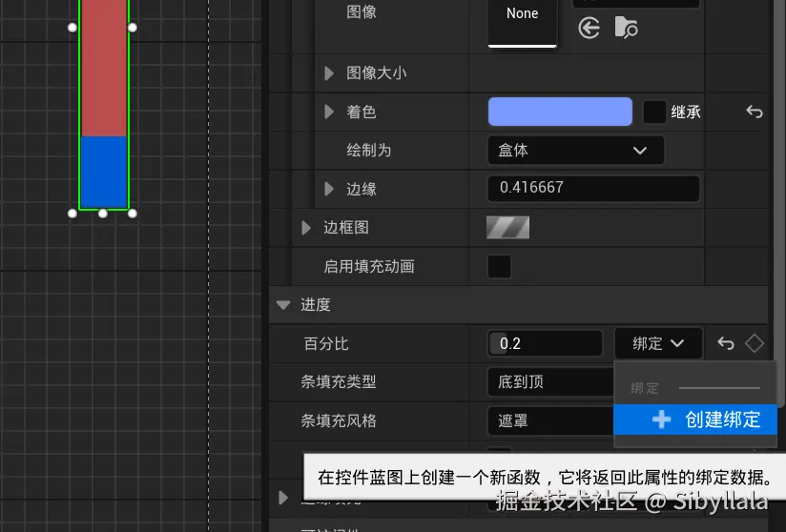Image resolution: width=786 pixels, height=532 pixels.
Task: Select 创建绑定 menu entry
Action: point(695,419)
